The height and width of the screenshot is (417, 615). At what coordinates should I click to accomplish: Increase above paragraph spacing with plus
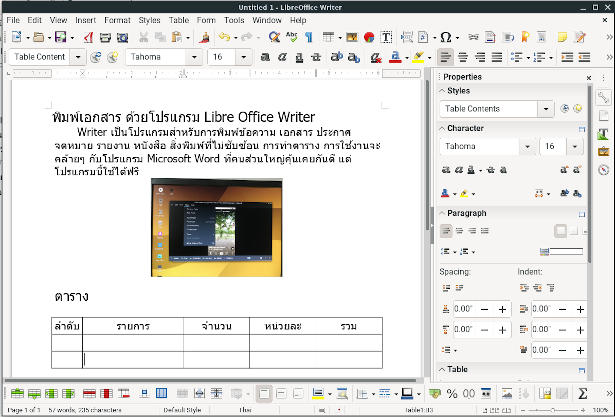click(502, 310)
